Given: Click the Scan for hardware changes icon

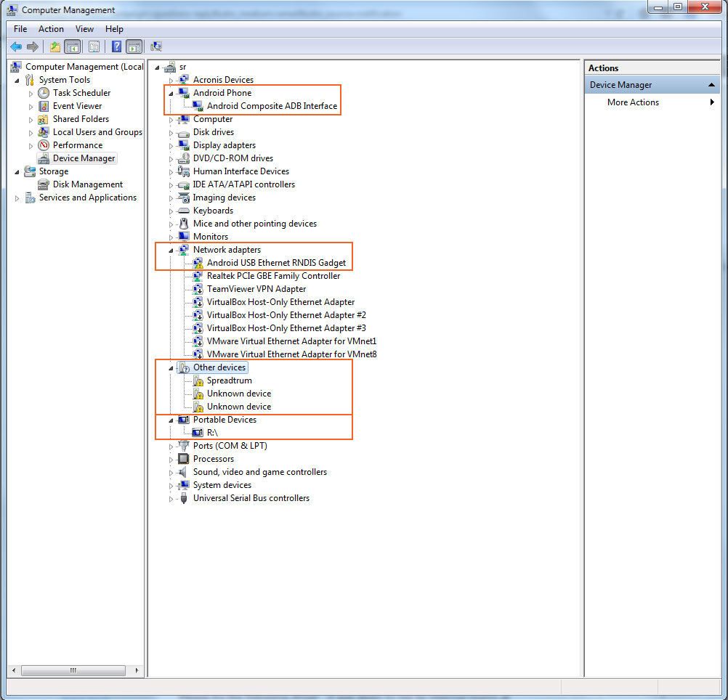Looking at the screenshot, I should click(x=156, y=46).
